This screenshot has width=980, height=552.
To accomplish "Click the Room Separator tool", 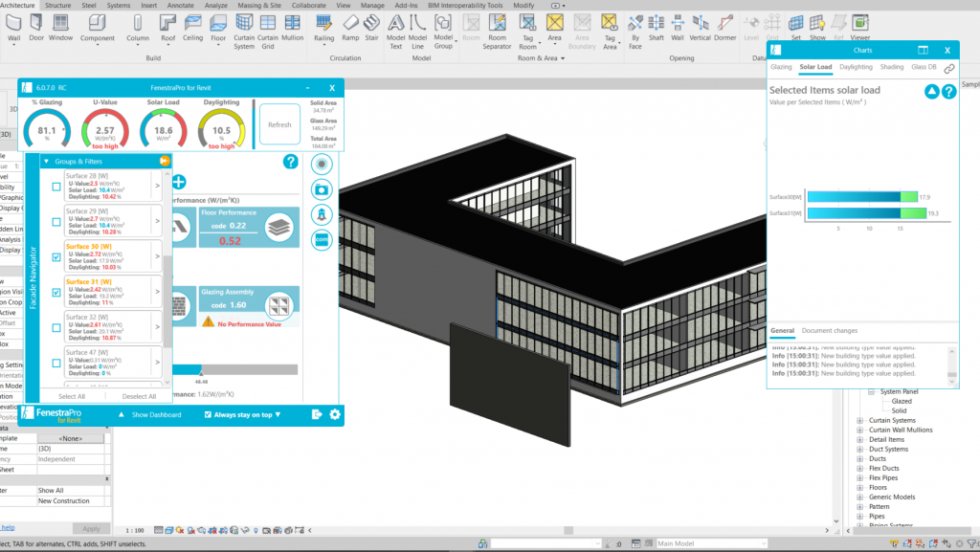I will (x=497, y=33).
